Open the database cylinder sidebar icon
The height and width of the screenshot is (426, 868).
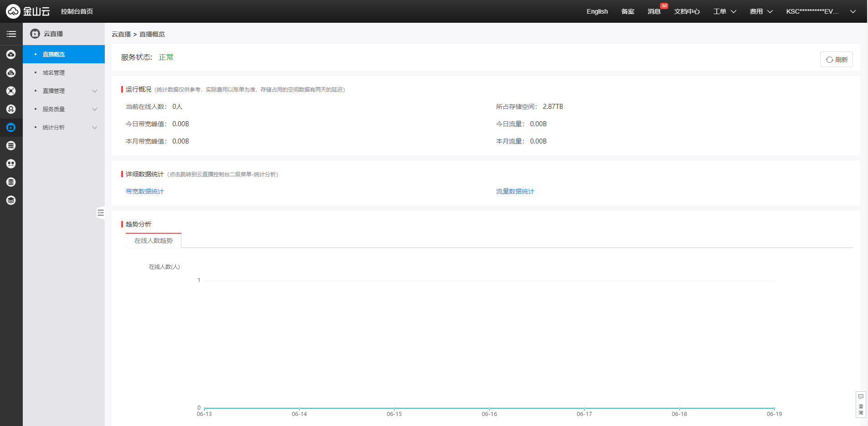pos(11,182)
